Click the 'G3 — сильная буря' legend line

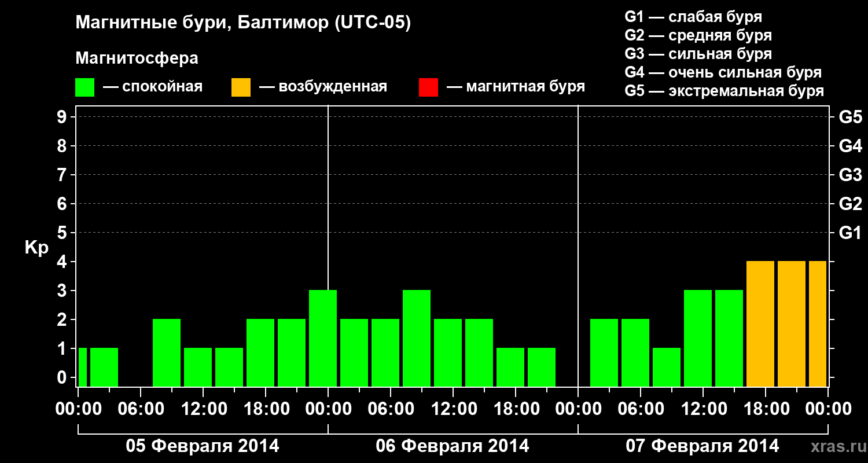pyautogui.click(x=698, y=54)
